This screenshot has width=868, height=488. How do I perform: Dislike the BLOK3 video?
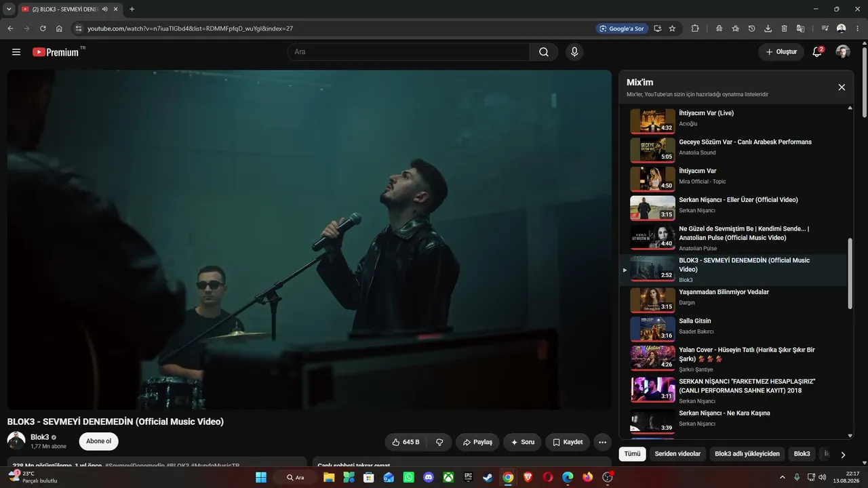coord(439,442)
